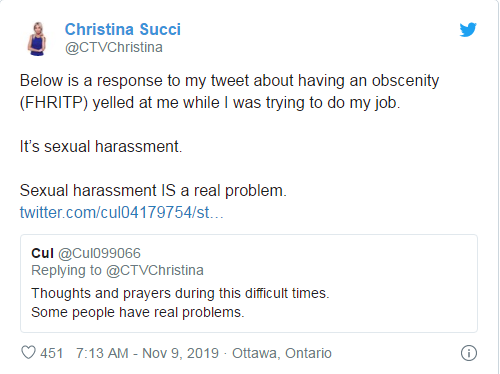Click the 'Below is a response' opening line
Image resolution: width=500 pixels, height=374 pixels.
point(229,81)
